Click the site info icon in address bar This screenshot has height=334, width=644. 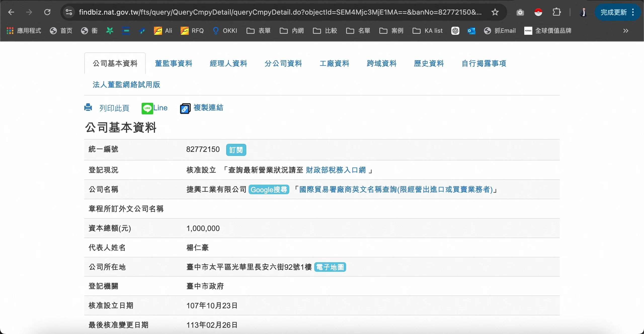(69, 12)
